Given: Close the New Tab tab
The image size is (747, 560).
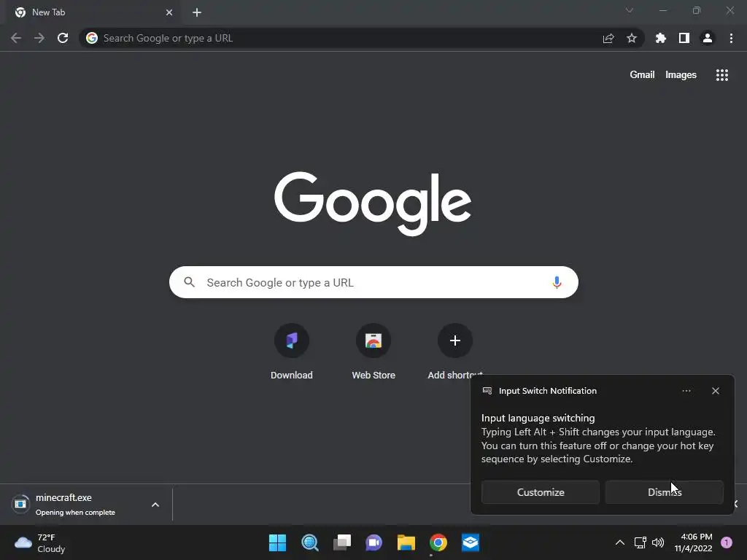Looking at the screenshot, I should tap(169, 12).
